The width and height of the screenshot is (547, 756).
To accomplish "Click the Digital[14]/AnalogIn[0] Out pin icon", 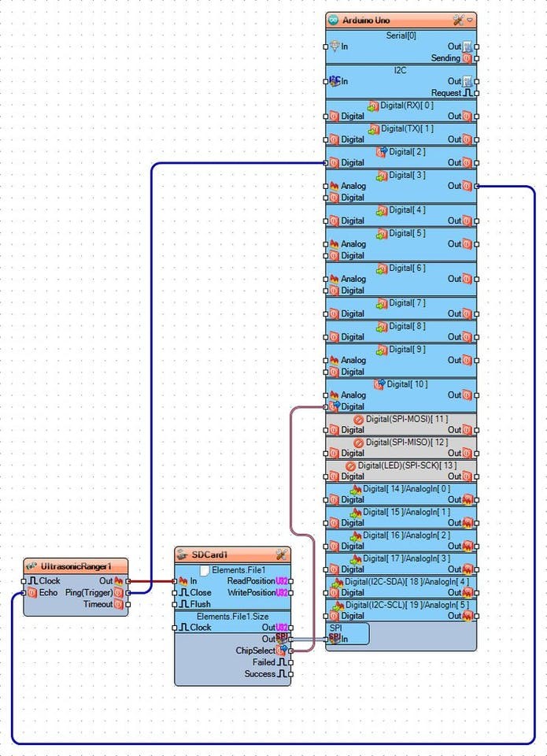I will tap(467, 499).
